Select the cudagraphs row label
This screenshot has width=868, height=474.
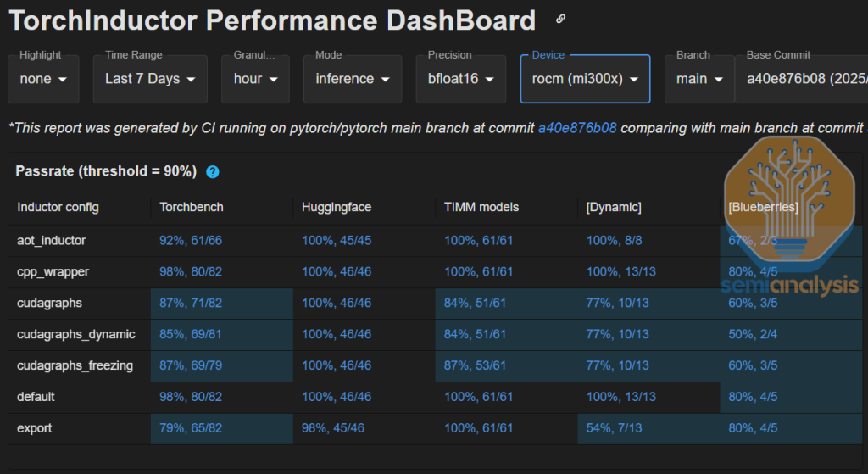coord(50,303)
